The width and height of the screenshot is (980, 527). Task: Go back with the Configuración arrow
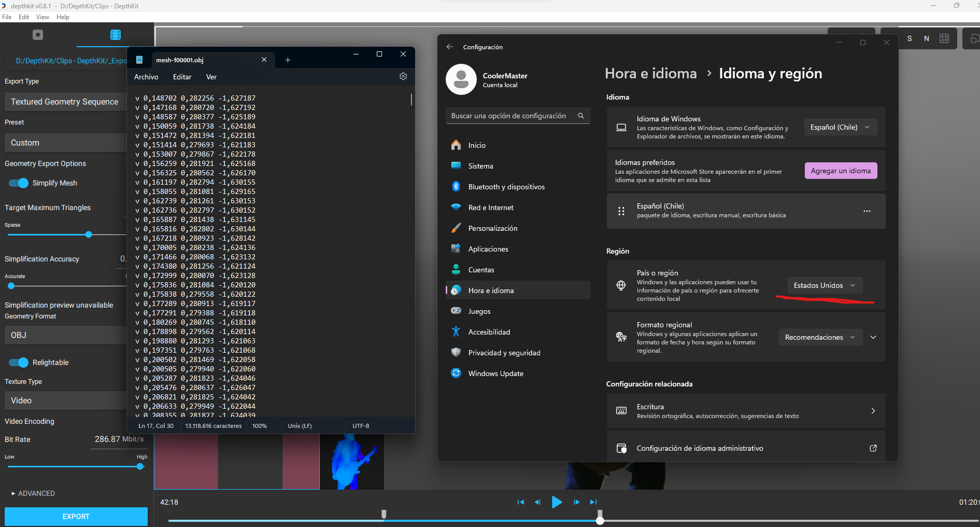pyautogui.click(x=449, y=47)
